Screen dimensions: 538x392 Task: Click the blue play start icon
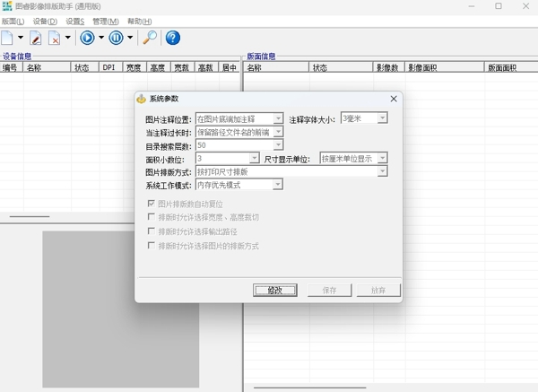coord(87,38)
